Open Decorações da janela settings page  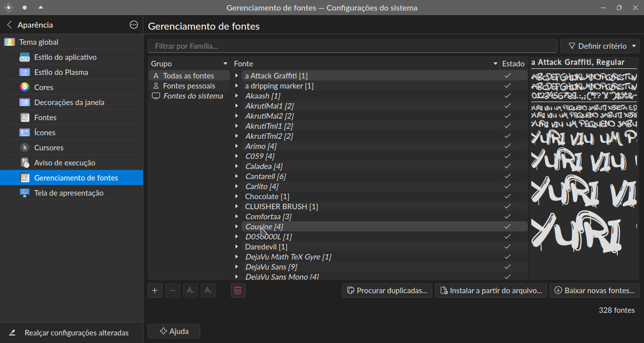[71, 103]
